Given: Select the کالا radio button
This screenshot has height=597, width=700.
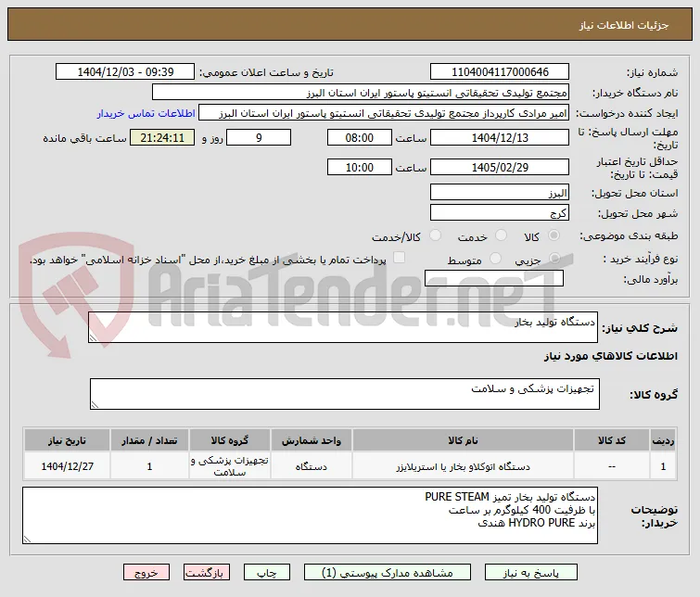Looking at the screenshot, I should tap(554, 235).
